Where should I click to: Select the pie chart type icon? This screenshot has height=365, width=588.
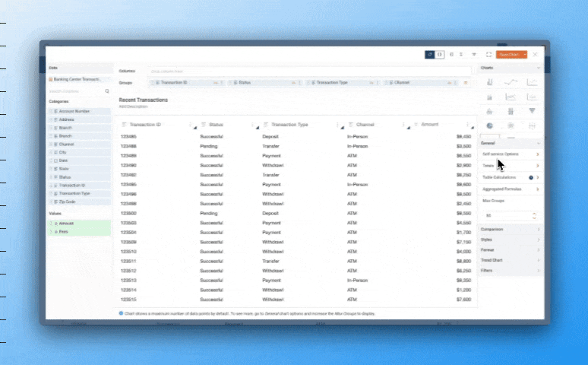point(490,125)
